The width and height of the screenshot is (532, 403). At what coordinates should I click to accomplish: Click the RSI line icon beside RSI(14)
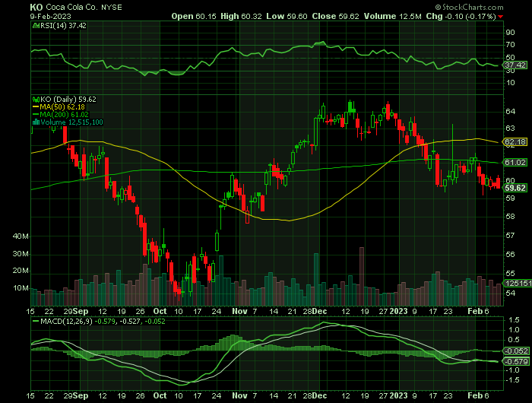36,25
